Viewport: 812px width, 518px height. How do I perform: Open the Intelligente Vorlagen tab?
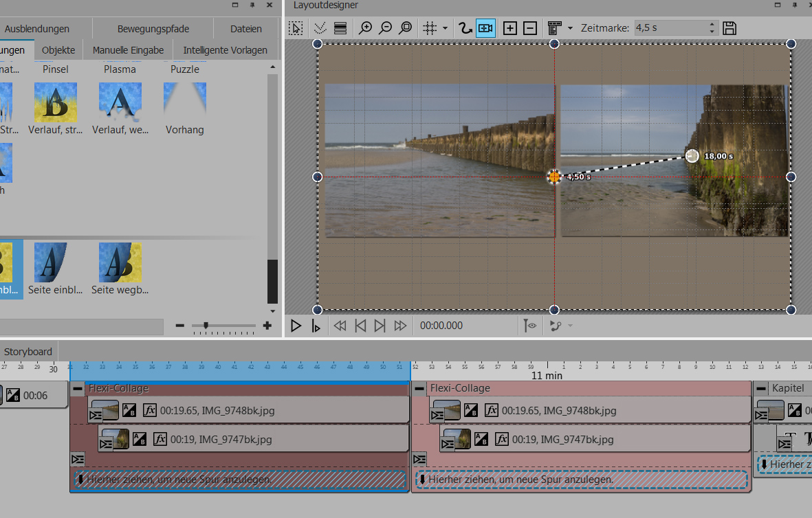[x=225, y=50]
